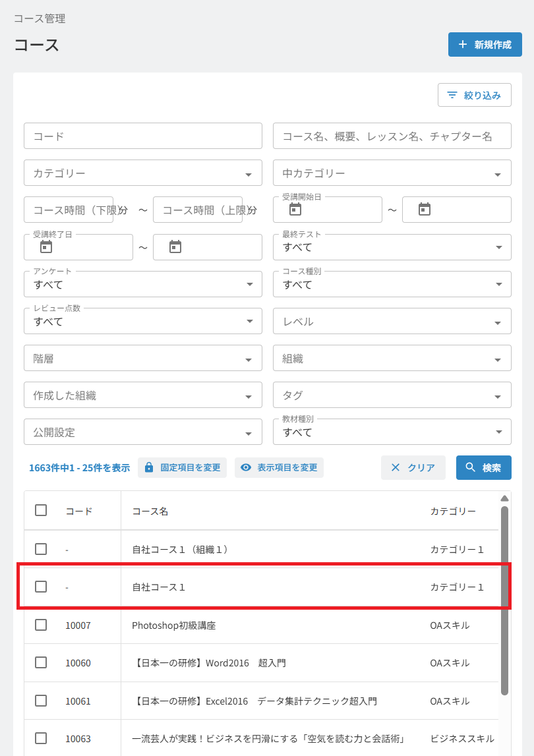The image size is (534, 756).
Task: Click the 固定項目を変更 button
Action: click(x=183, y=467)
